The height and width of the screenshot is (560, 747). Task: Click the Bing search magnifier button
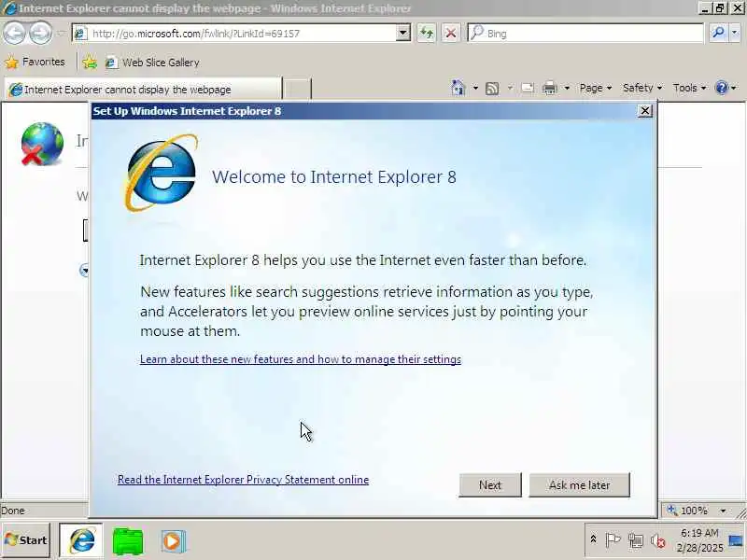(x=717, y=33)
